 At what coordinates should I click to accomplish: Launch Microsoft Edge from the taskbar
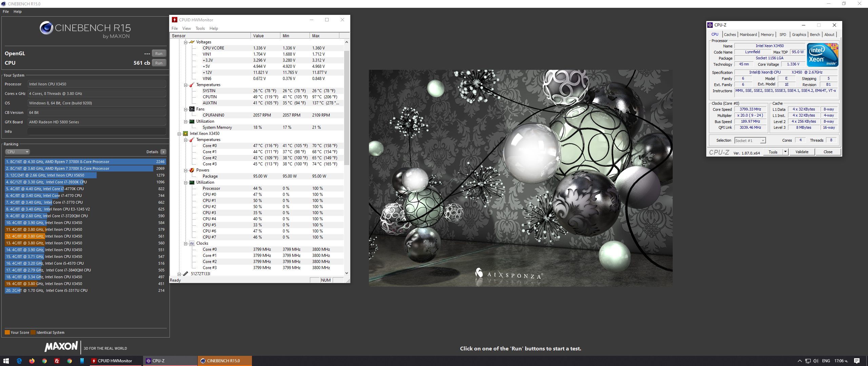pyautogui.click(x=19, y=361)
